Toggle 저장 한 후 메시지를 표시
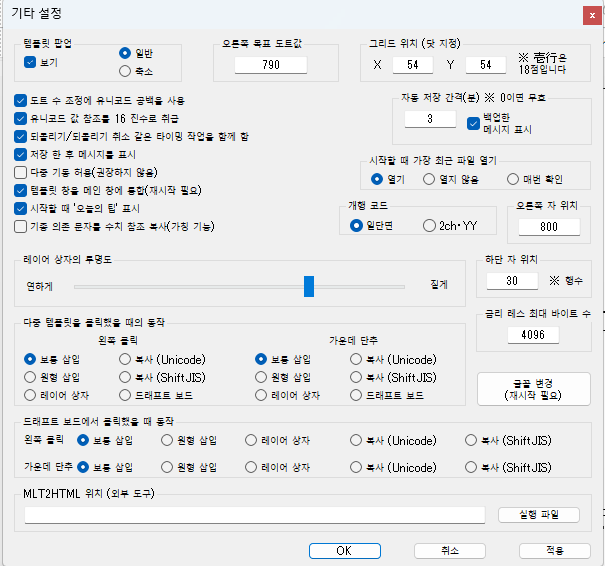Viewport: 605px width, 566px height. (20, 154)
